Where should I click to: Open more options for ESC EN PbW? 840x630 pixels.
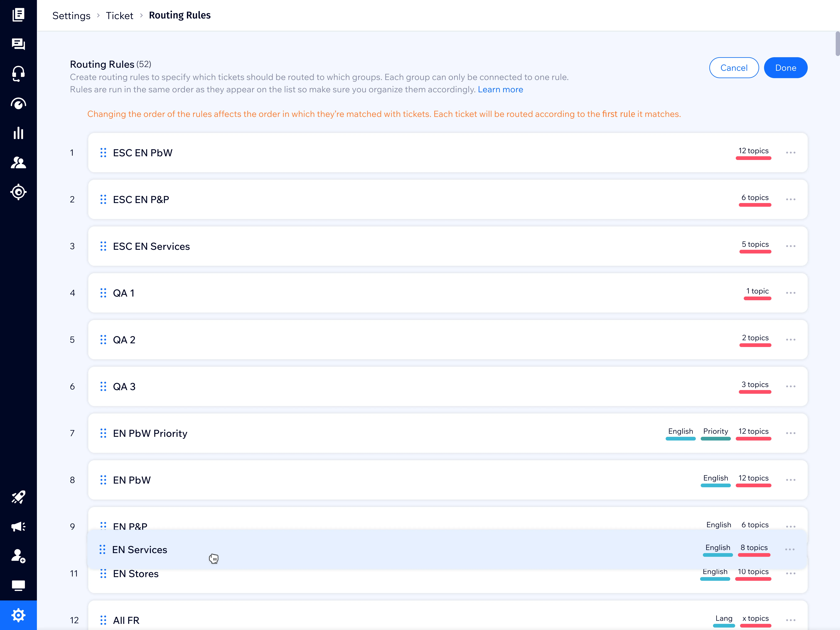click(x=791, y=153)
